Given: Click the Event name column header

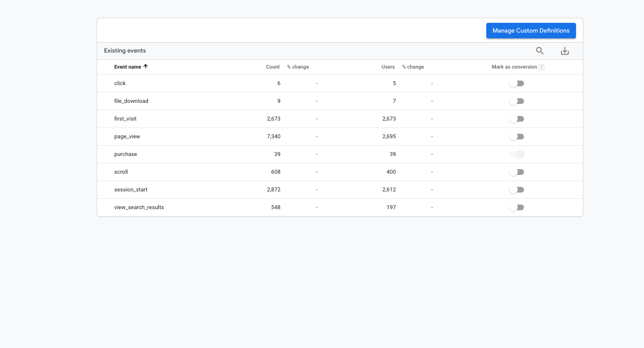Looking at the screenshot, I should 127,67.
